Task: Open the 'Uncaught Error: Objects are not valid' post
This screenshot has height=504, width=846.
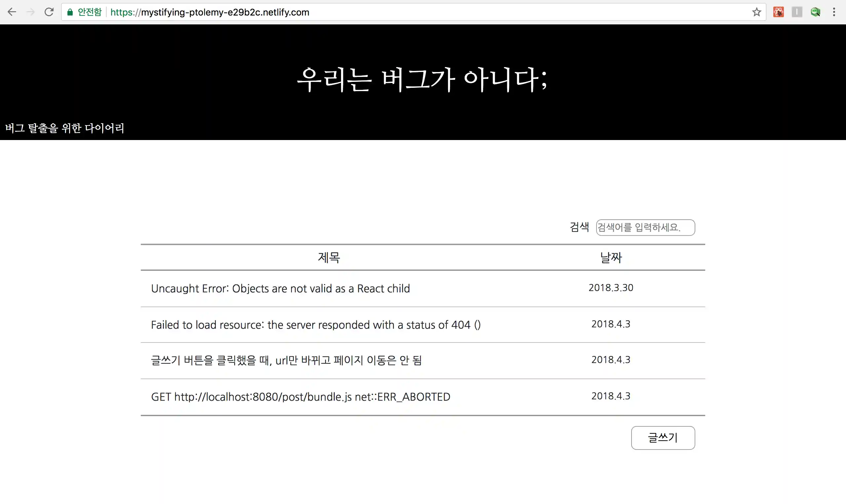Action: click(280, 288)
